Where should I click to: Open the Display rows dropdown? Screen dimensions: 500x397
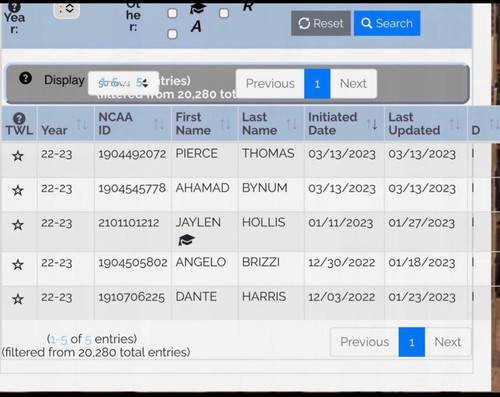tap(123, 83)
